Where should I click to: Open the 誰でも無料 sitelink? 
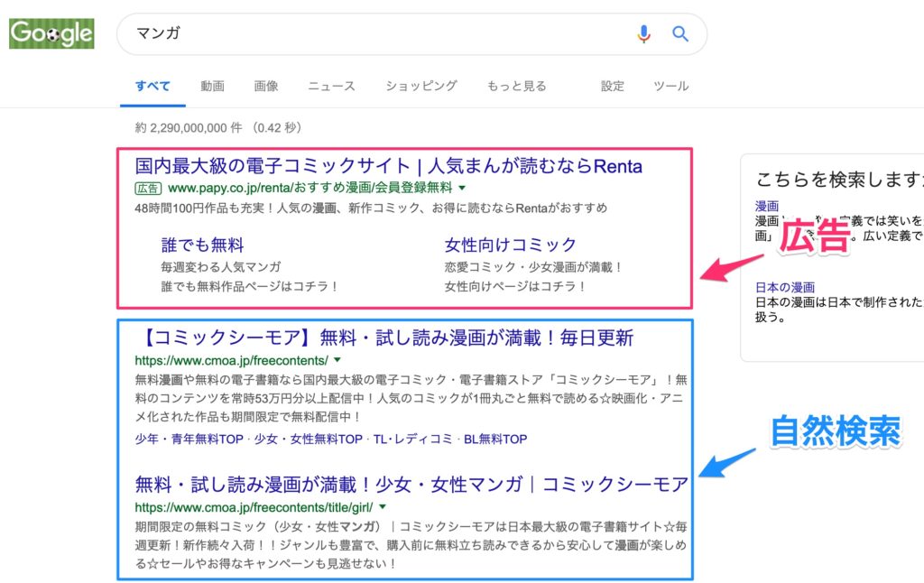coord(202,245)
